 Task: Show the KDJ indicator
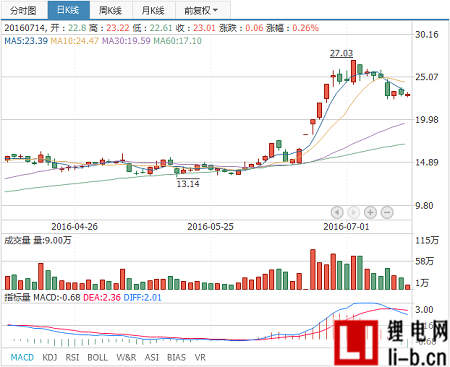50,357
